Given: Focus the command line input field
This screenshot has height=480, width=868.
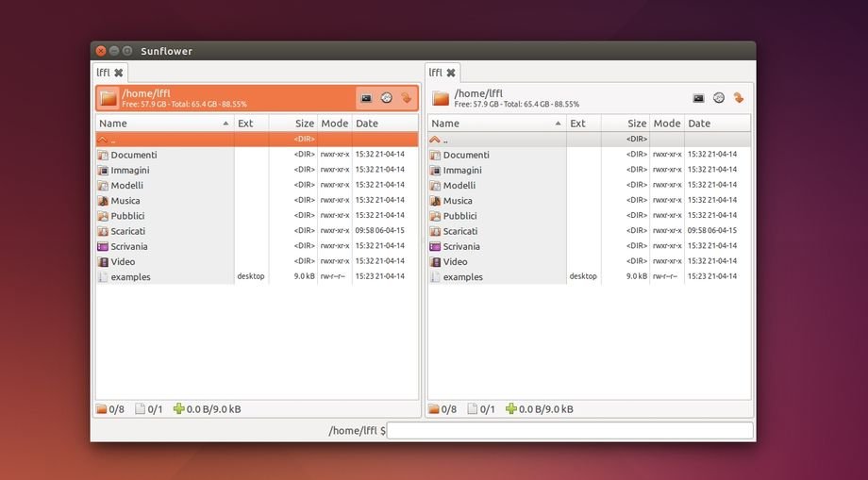Looking at the screenshot, I should 570,431.
